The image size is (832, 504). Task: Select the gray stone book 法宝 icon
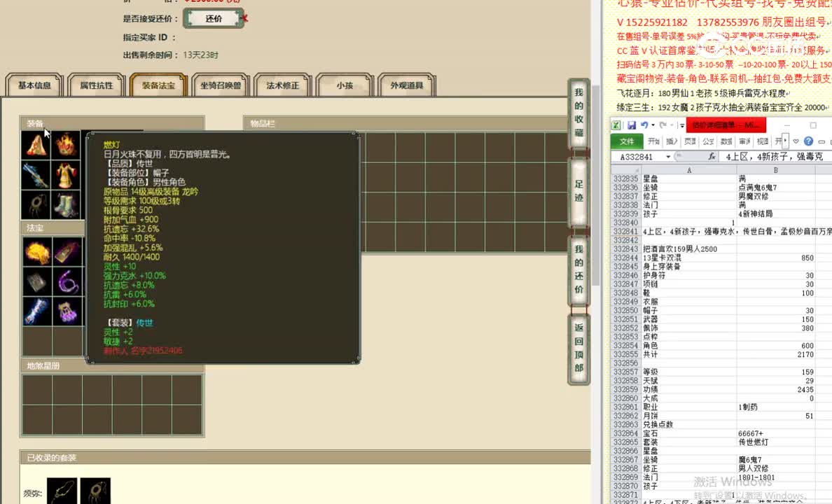coord(37,281)
